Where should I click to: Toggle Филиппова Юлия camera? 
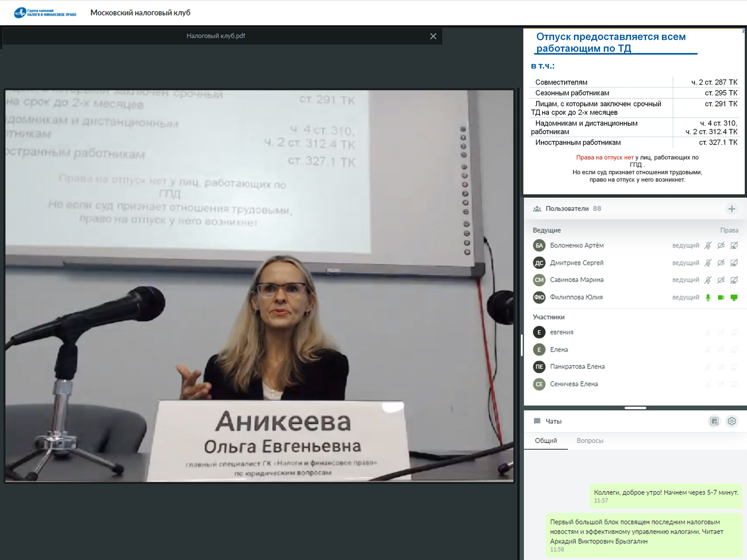721,298
